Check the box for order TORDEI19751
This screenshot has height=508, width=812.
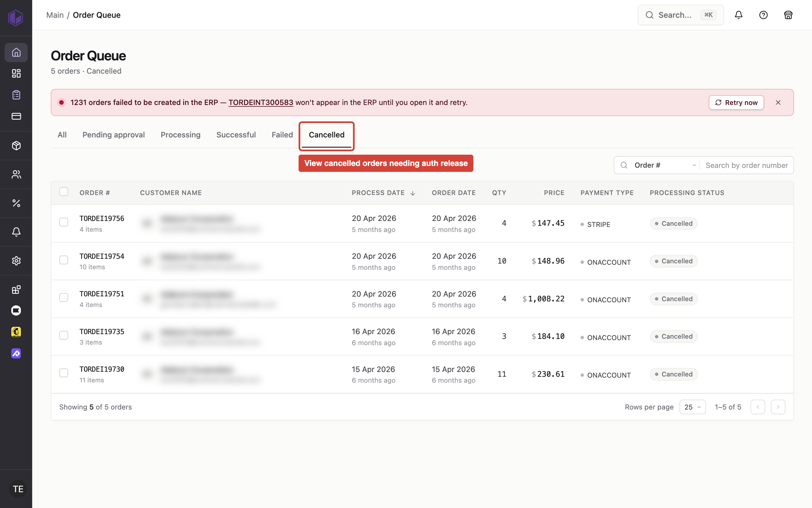64,298
